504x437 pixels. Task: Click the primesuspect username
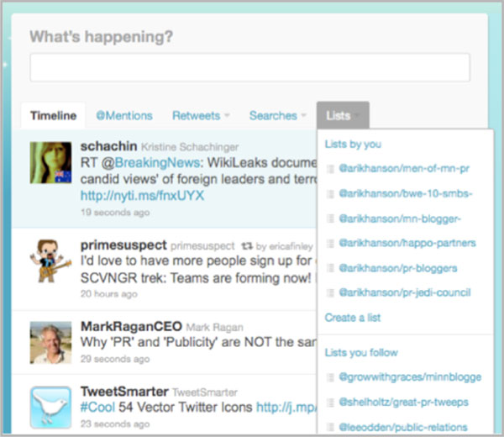123,245
